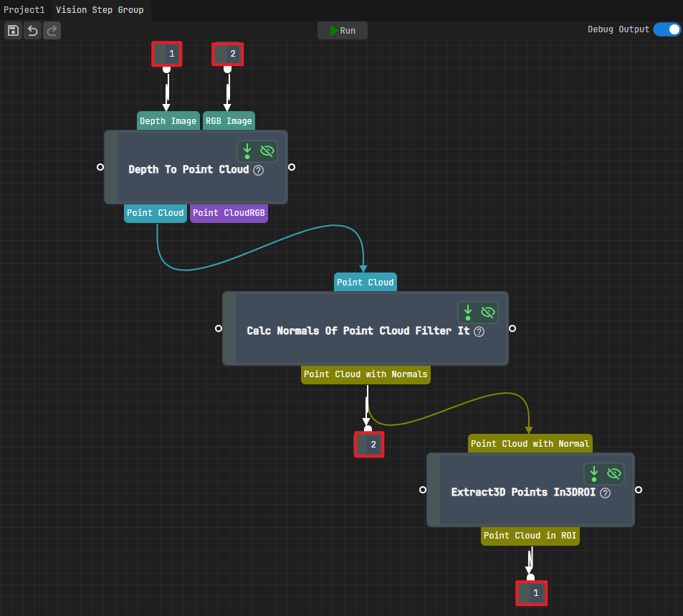Toggle visibility eye on Calc Normals node
The image size is (683, 616).
point(488,313)
